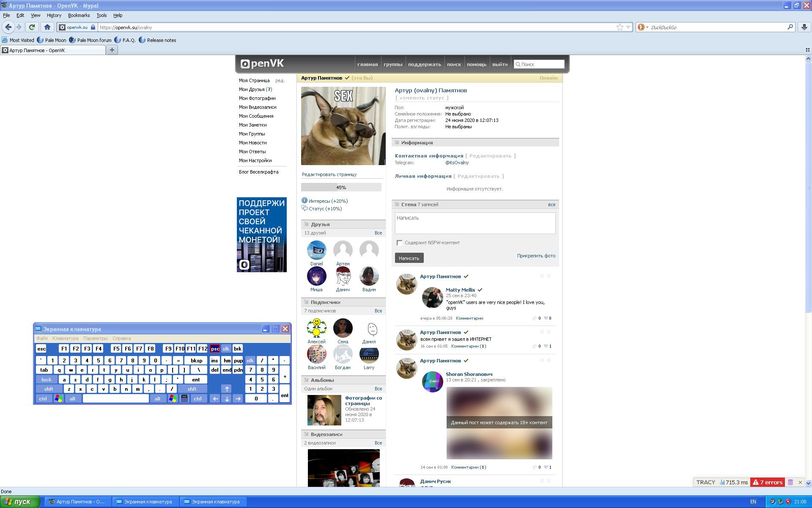Collapse the Друзья section expander

(x=305, y=224)
